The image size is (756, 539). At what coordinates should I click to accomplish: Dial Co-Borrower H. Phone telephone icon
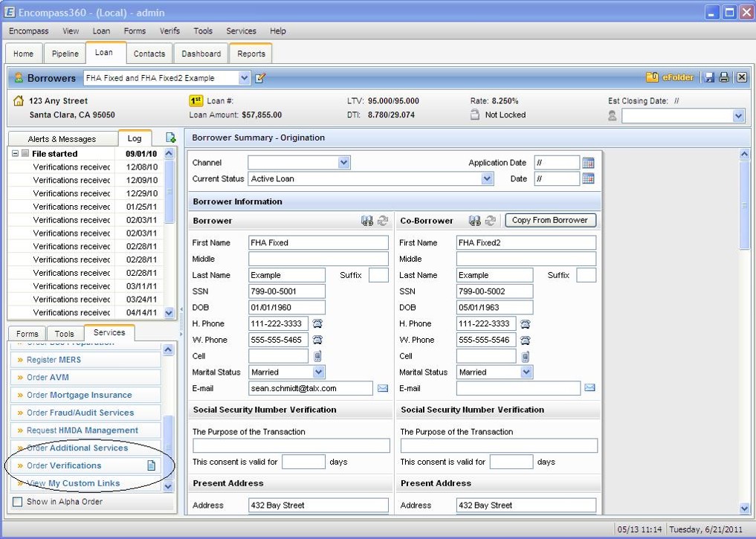(x=525, y=324)
